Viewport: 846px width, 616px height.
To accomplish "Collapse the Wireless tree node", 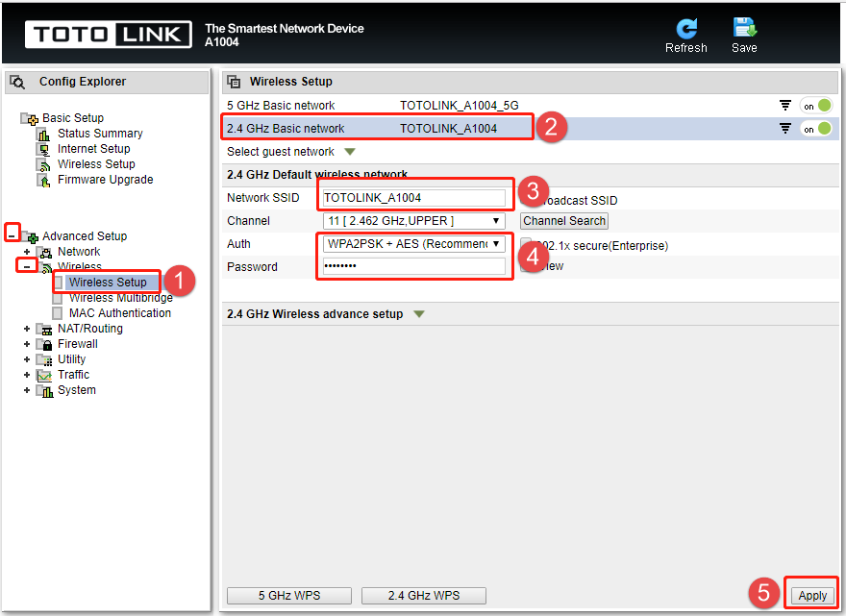I will 27,266.
